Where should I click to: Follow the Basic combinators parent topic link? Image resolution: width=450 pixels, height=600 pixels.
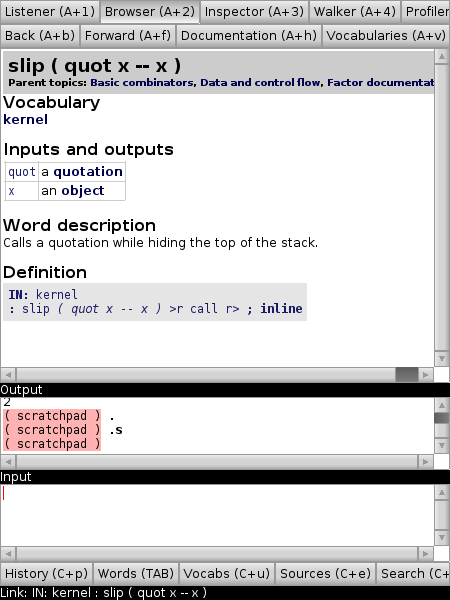pos(142,83)
